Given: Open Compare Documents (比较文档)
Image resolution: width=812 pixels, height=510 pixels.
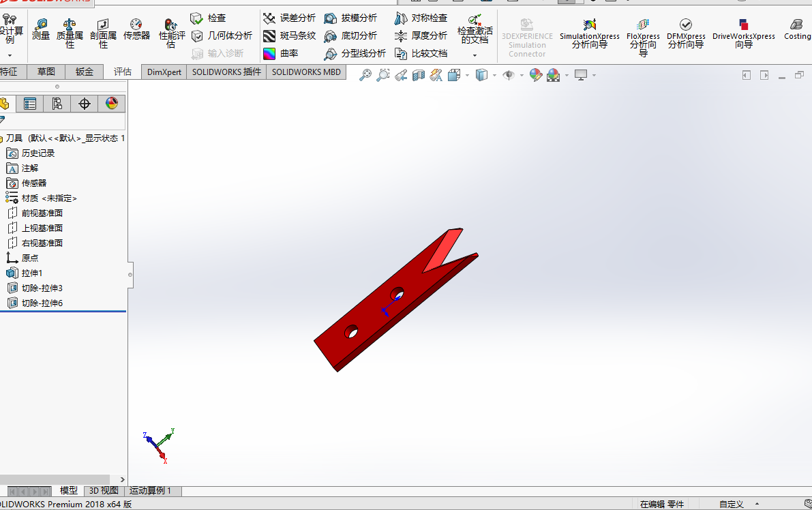Looking at the screenshot, I should click(421, 53).
